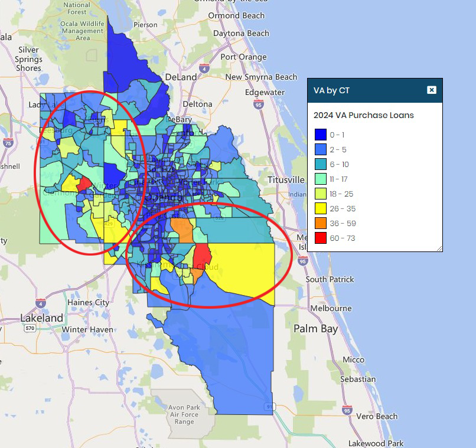Image resolution: width=476 pixels, height=448 pixels.
Task: Click the Interstate 75 shield near Leesburg
Action: click(x=8, y=143)
